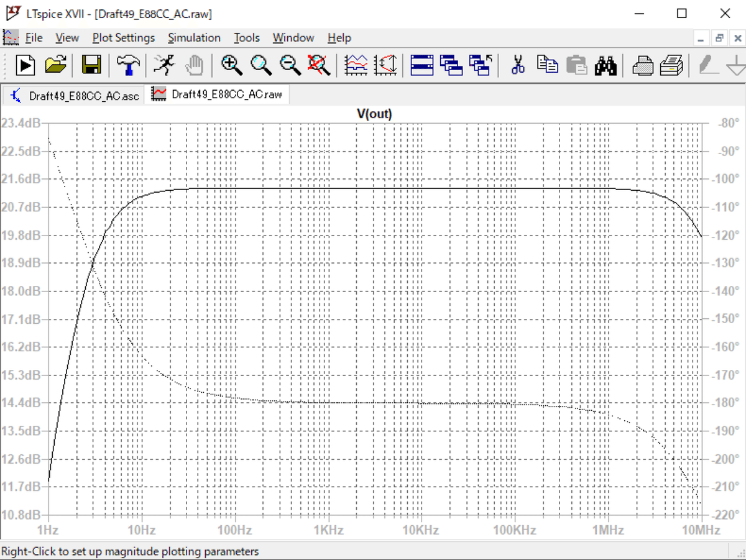Click the 10.8dB magnitude axis label
The height and width of the screenshot is (560, 746).
pos(21,515)
